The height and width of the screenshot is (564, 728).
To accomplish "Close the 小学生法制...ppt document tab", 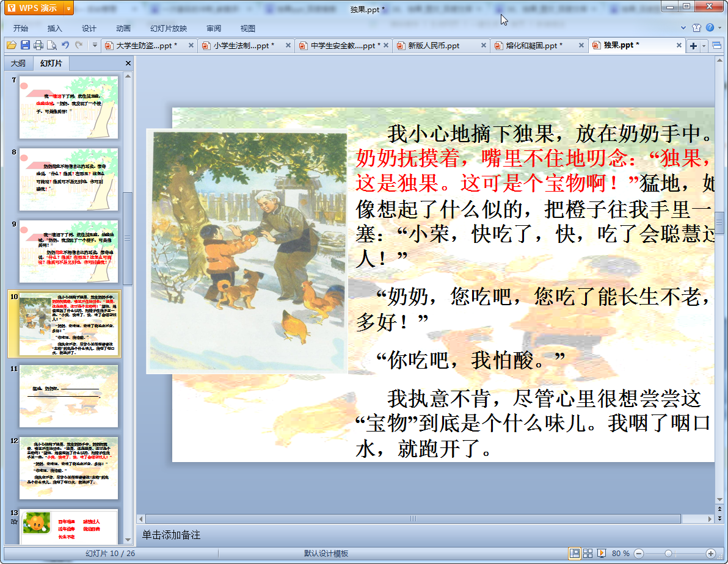I will click(288, 46).
